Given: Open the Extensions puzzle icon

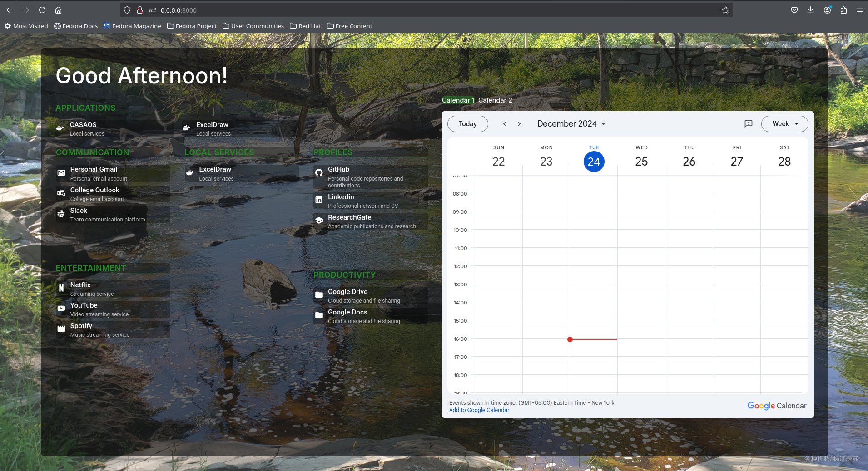Looking at the screenshot, I should (843, 10).
